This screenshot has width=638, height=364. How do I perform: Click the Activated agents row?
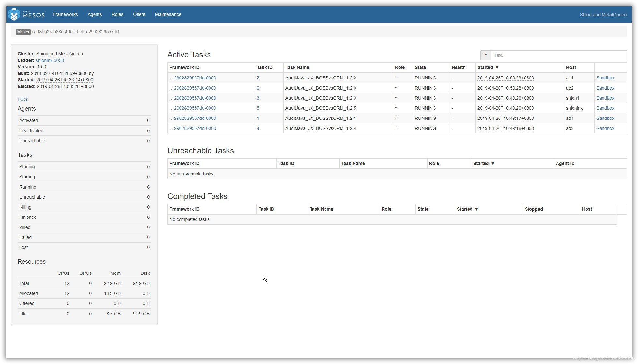[x=84, y=120]
